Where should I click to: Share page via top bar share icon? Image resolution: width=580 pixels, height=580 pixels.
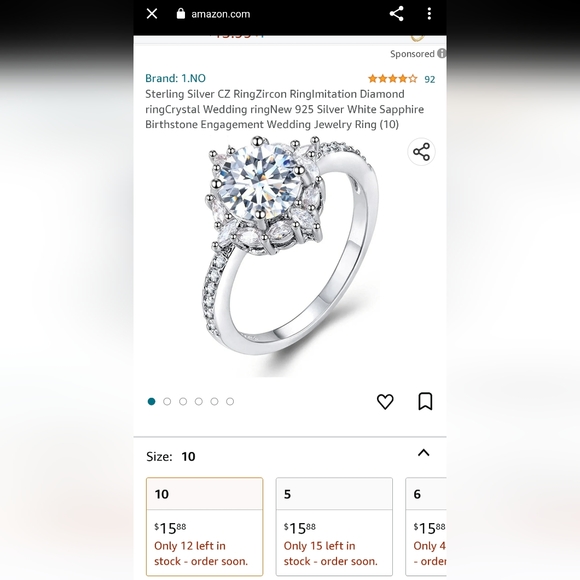(x=396, y=14)
